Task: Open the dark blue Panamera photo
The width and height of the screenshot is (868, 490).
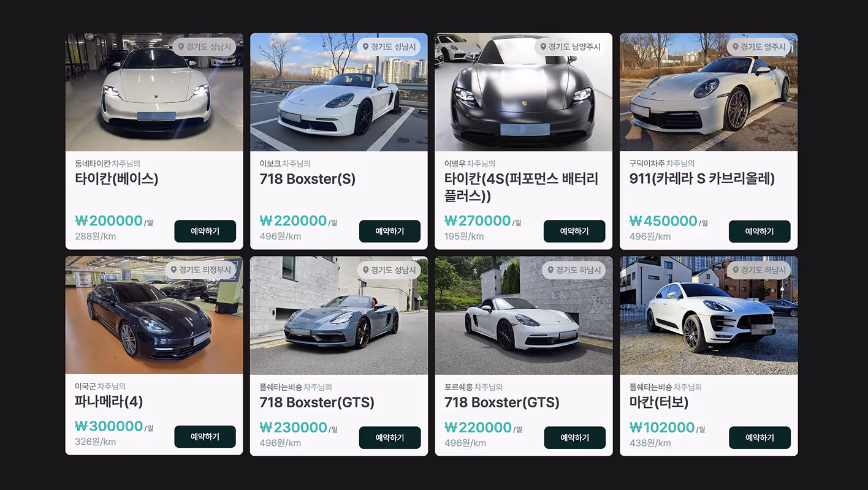Action: [154, 315]
